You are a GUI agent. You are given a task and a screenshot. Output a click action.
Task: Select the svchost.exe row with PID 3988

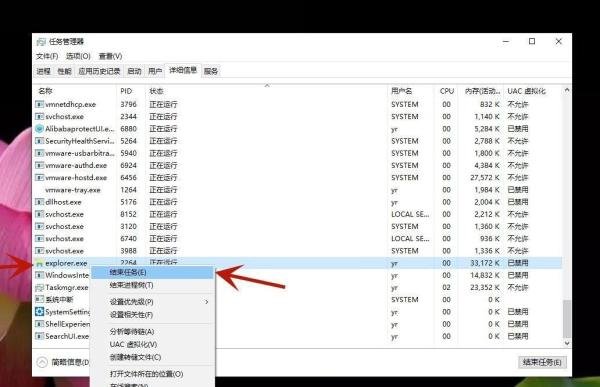click(298, 251)
